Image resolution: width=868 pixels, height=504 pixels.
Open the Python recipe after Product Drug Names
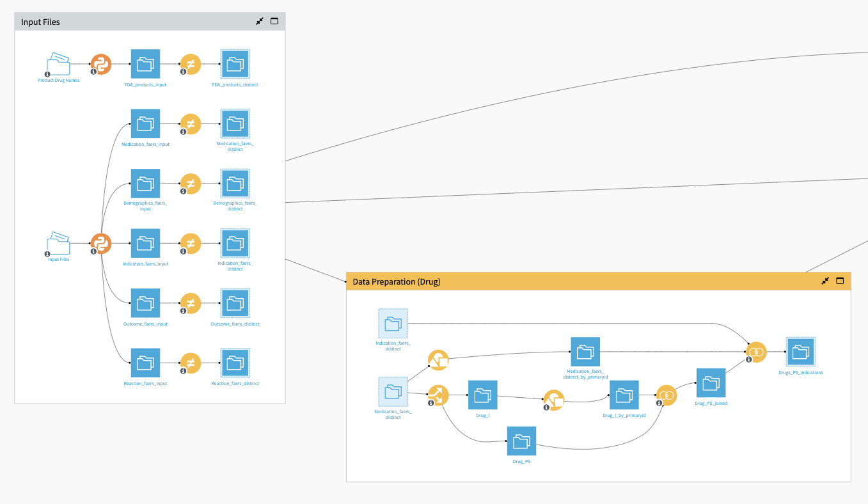[100, 64]
